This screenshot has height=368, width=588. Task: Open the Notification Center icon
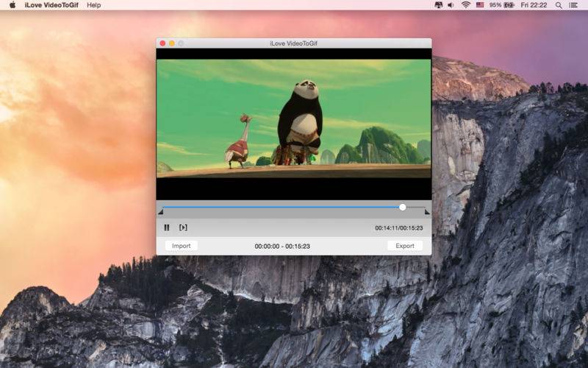[573, 5]
